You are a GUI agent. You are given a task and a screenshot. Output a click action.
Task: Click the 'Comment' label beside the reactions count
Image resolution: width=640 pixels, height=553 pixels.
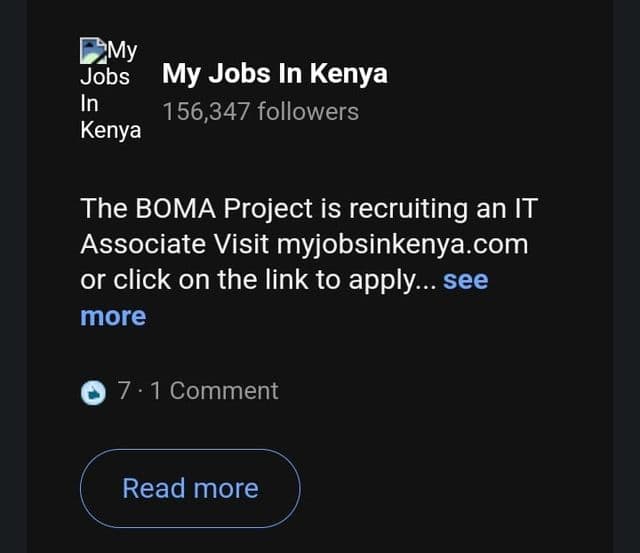point(224,391)
